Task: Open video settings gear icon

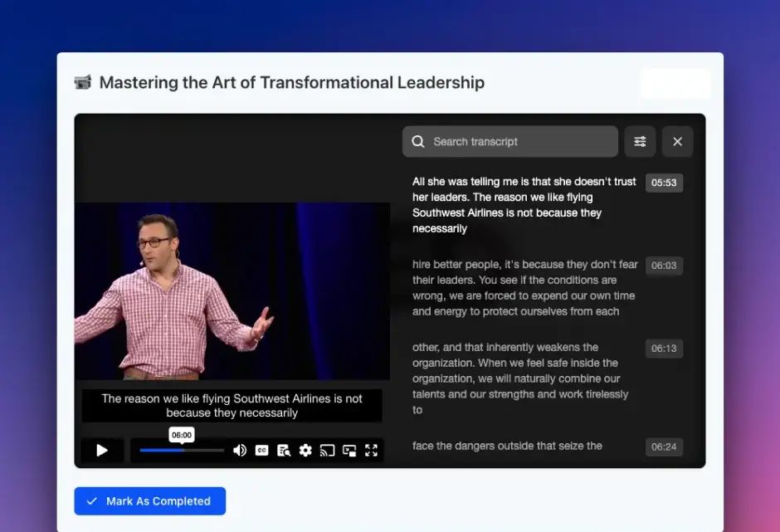Action: (305, 451)
